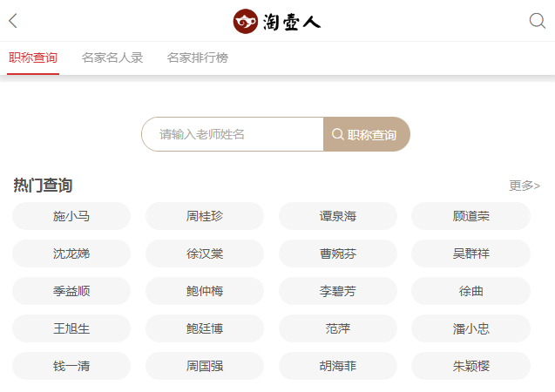Select the 施小马 name tag
Viewport: 555px width, 392px height.
(71, 216)
